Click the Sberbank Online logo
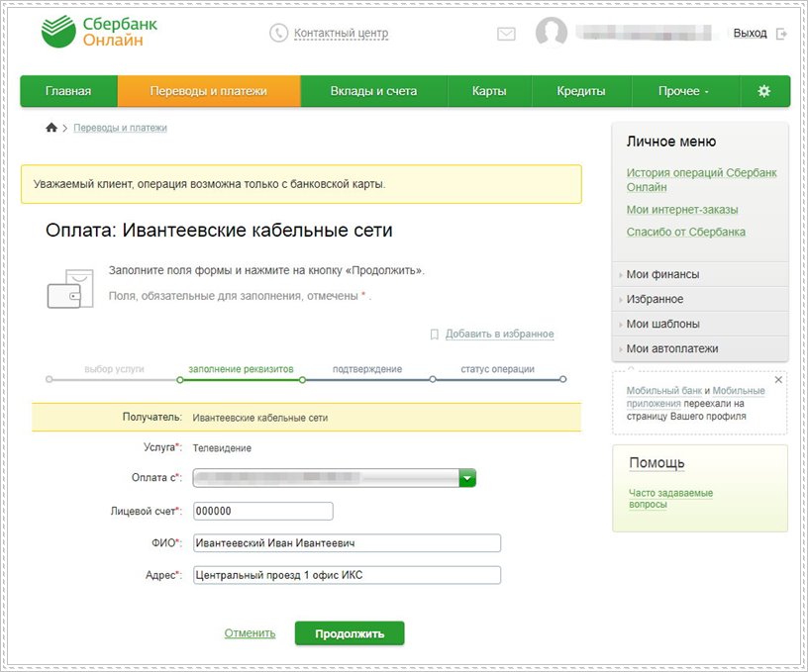This screenshot has width=808, height=672. [99, 32]
